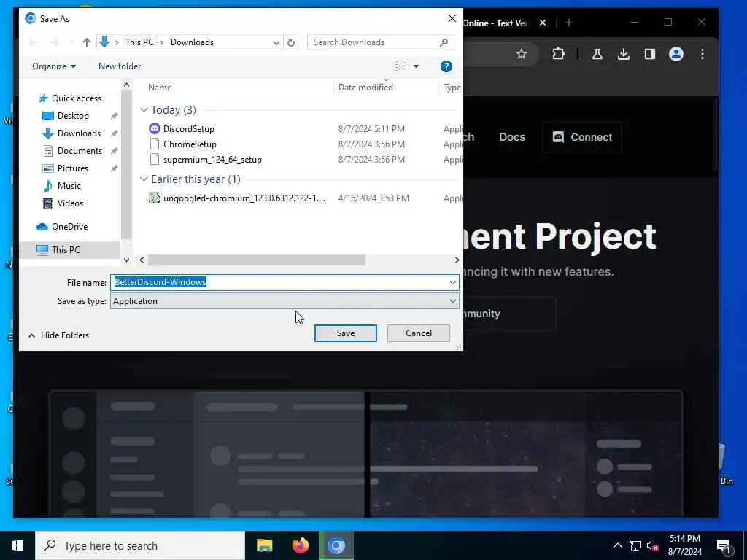Toggle Chrome side panel icon
This screenshot has width=747, height=560.
pyautogui.click(x=649, y=54)
